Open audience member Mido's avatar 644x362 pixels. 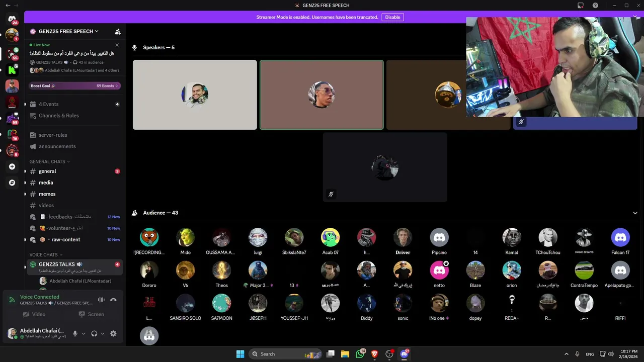pos(186,237)
